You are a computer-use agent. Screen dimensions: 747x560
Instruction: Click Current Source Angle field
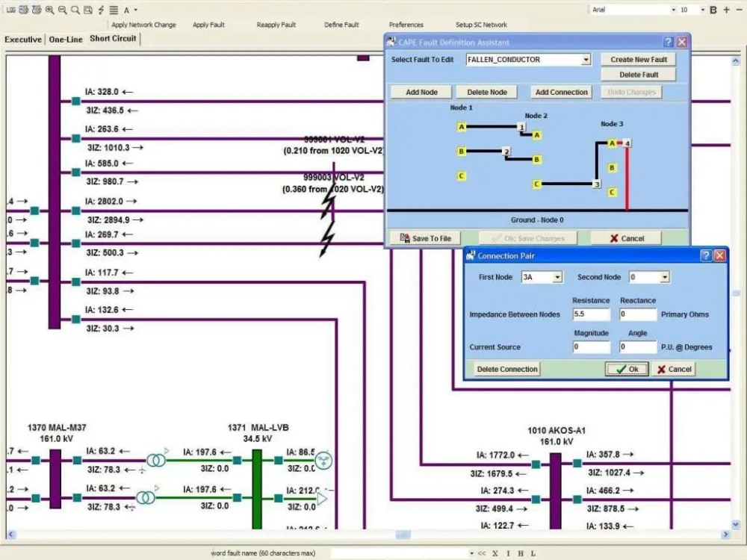point(638,347)
